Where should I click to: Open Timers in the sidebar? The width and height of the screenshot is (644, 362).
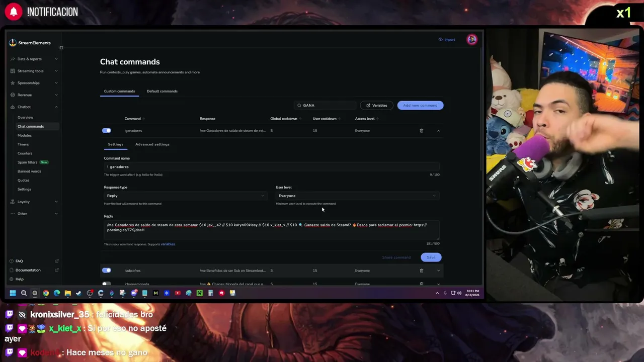(23, 144)
